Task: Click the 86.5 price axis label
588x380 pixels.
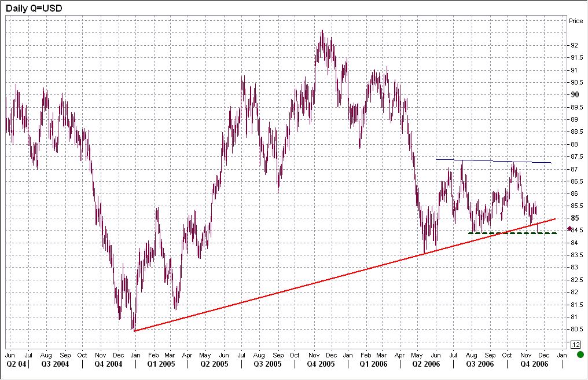Action: (x=577, y=181)
